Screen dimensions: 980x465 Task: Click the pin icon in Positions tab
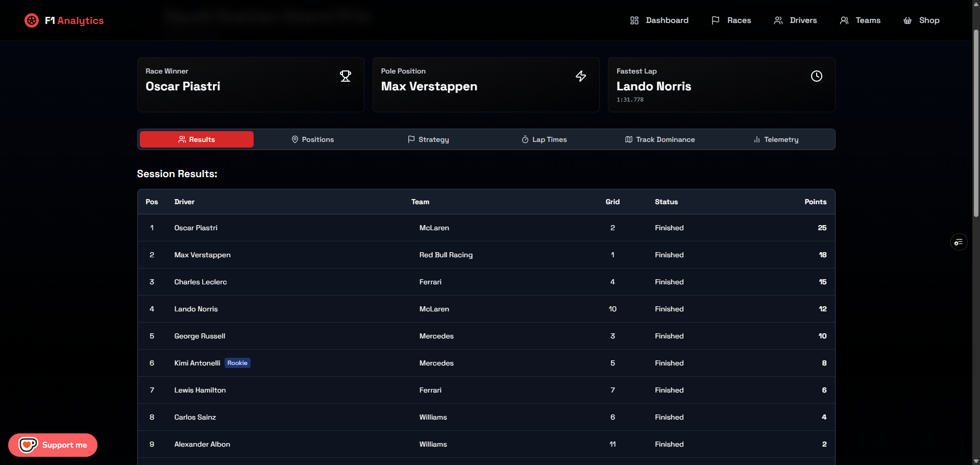[x=295, y=139]
